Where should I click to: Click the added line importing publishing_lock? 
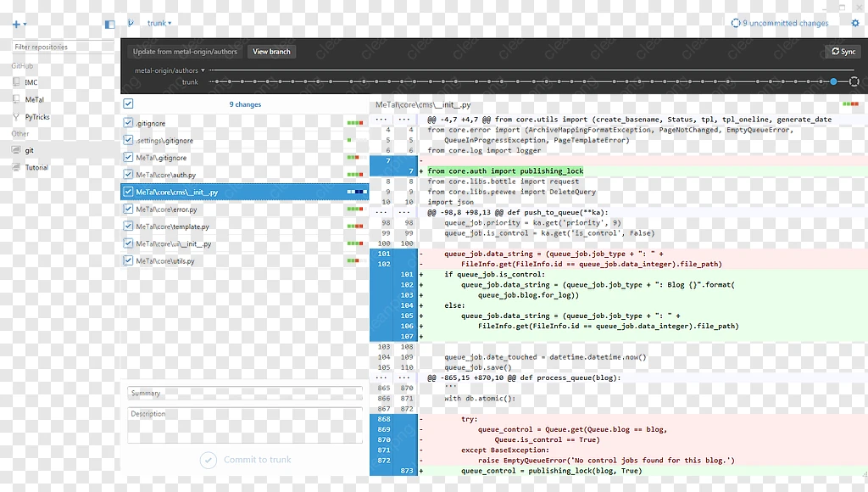(x=505, y=171)
